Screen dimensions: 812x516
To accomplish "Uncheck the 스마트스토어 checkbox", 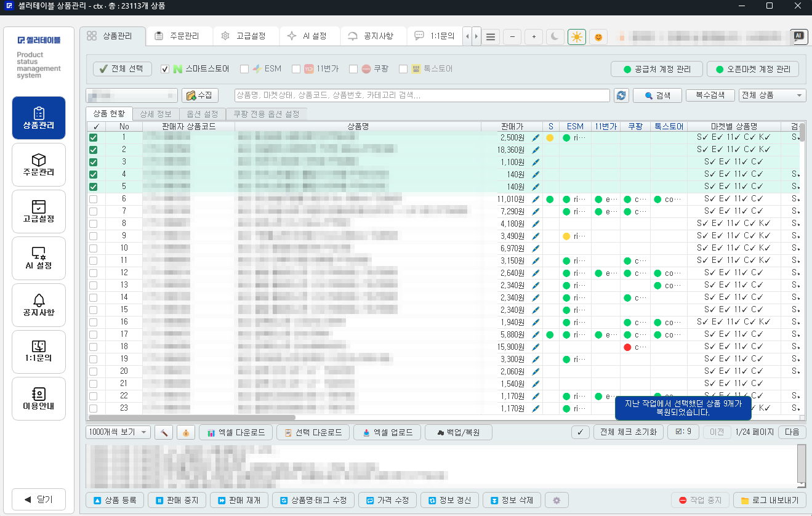I will point(165,69).
